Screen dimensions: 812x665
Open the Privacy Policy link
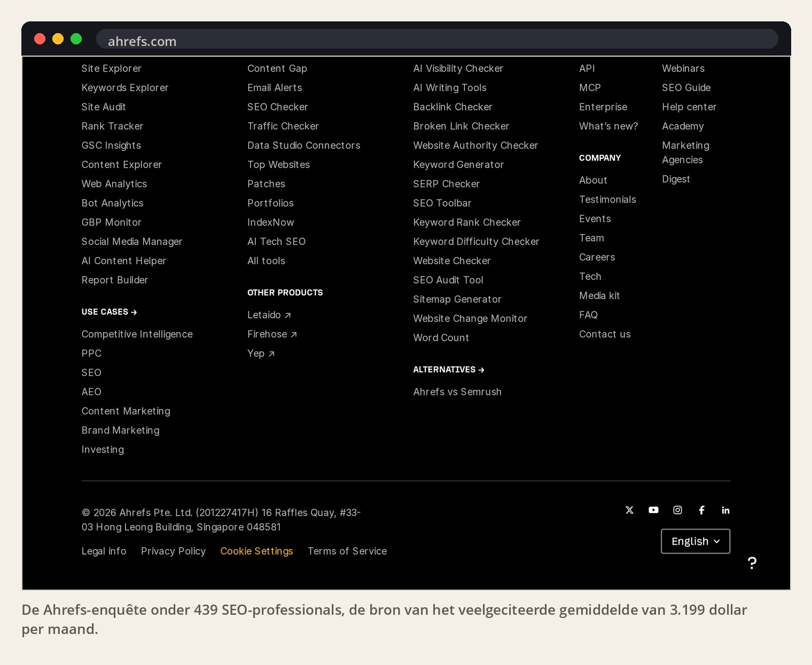click(174, 551)
